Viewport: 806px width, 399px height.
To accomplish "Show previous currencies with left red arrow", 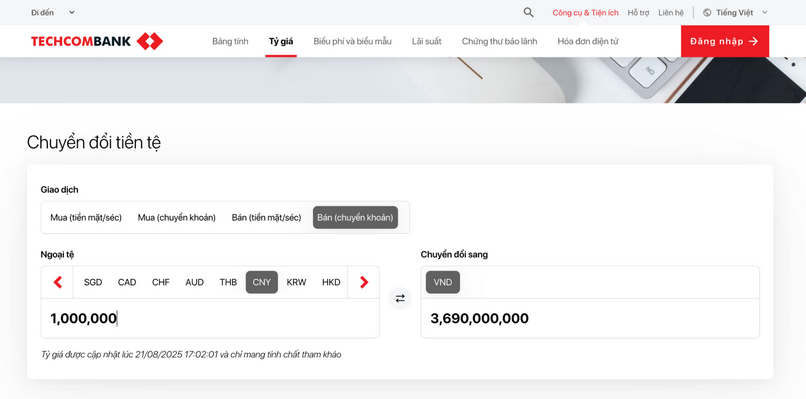I will point(58,282).
